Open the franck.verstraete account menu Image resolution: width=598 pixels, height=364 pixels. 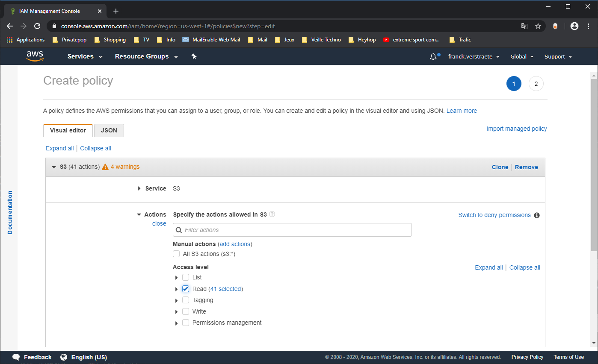[x=474, y=56]
